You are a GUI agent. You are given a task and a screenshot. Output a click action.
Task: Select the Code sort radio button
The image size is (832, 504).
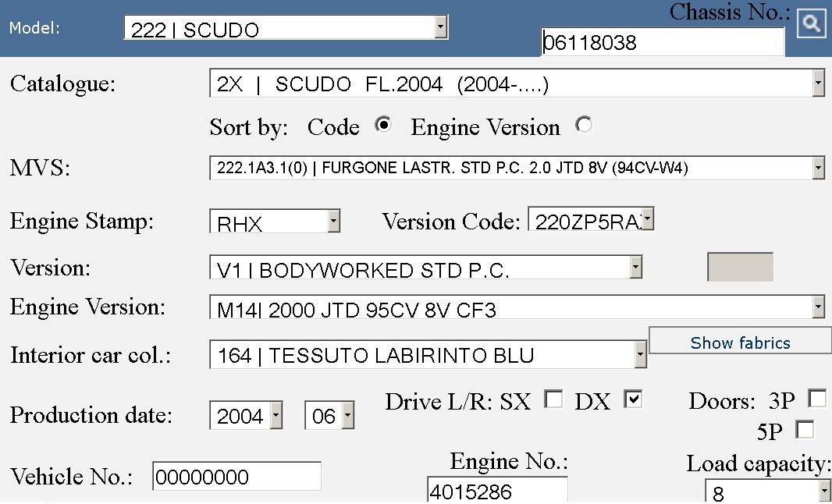click(382, 125)
